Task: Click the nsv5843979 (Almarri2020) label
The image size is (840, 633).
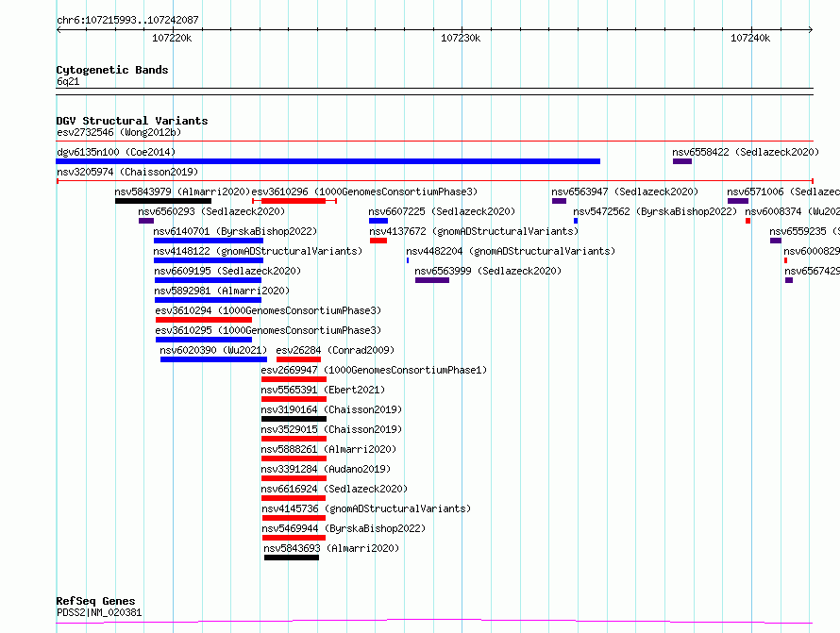Action: click(182, 192)
